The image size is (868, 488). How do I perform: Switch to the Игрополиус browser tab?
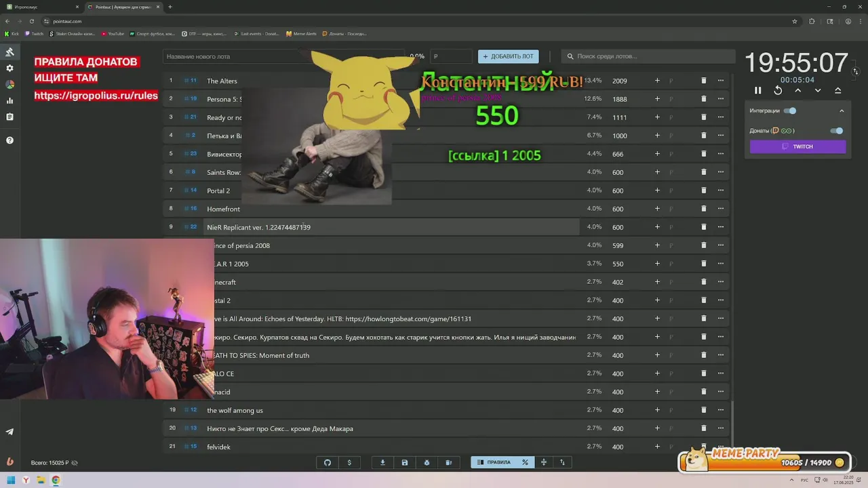click(42, 7)
